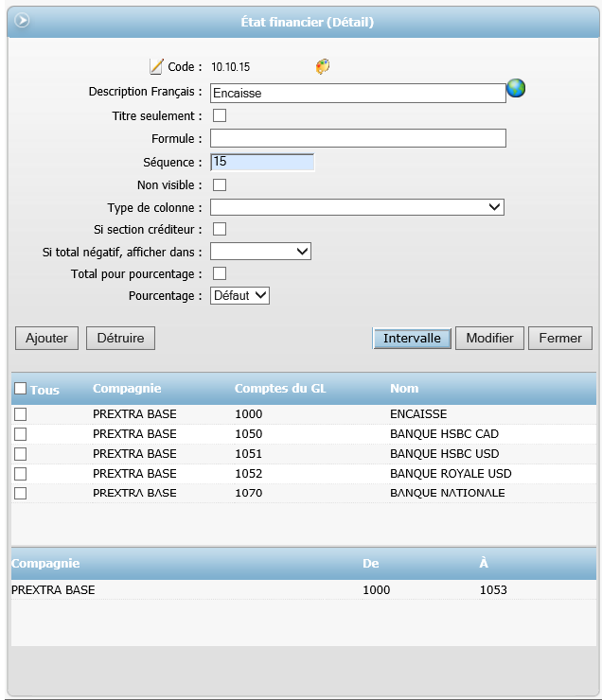Close the dialog with Fermer button

tap(560, 338)
